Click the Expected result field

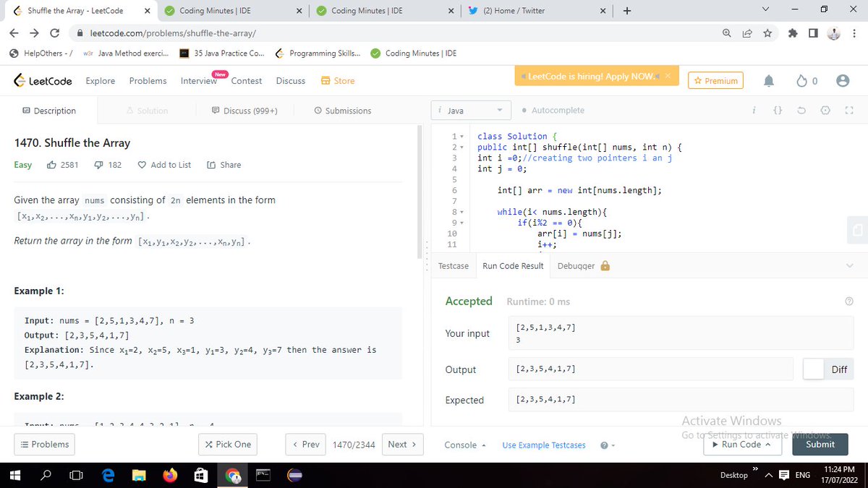[x=681, y=400]
